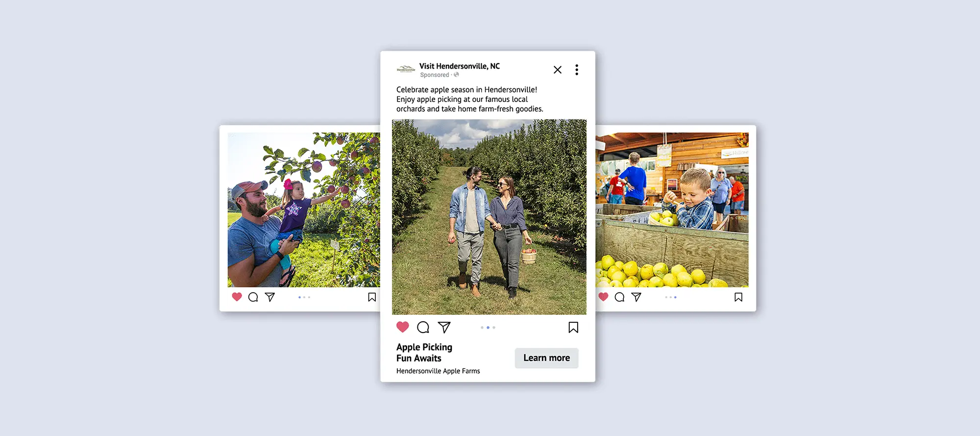Open comments on the center ad post
This screenshot has height=436, width=980.
(x=423, y=327)
